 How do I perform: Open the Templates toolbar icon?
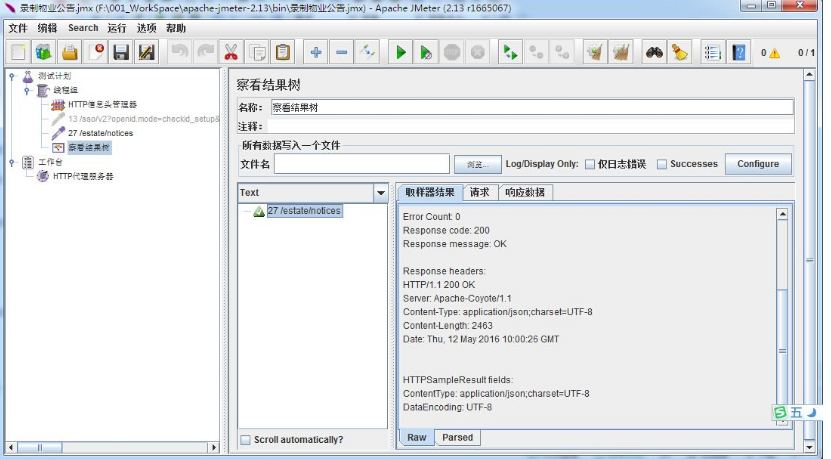pyautogui.click(x=43, y=52)
